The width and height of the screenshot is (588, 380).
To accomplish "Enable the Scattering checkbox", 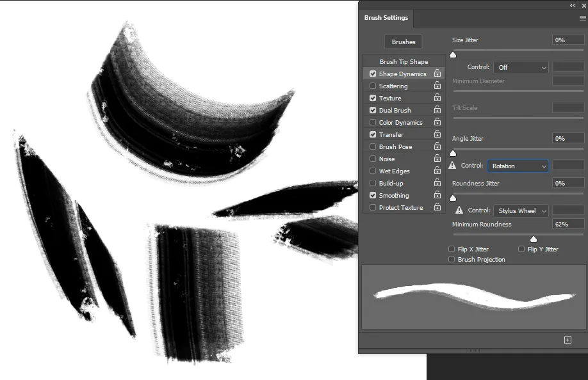I will [x=373, y=86].
